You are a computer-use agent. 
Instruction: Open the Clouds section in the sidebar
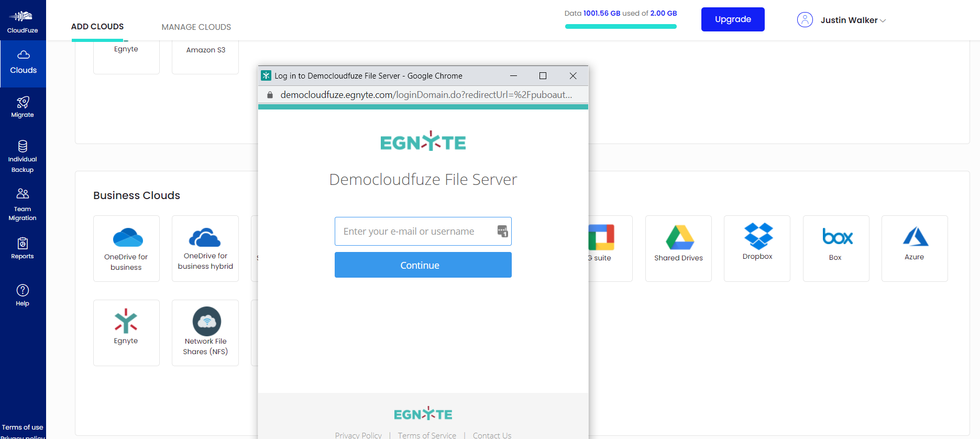[23, 63]
